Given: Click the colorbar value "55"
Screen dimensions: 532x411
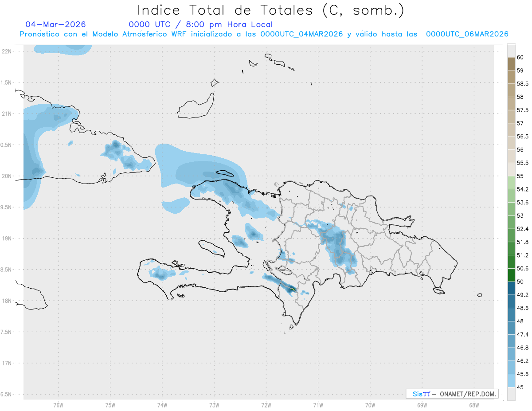Looking at the screenshot, I should click(520, 176).
